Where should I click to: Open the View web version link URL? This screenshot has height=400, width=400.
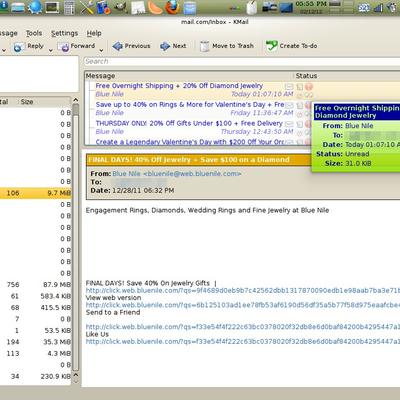click(x=243, y=305)
